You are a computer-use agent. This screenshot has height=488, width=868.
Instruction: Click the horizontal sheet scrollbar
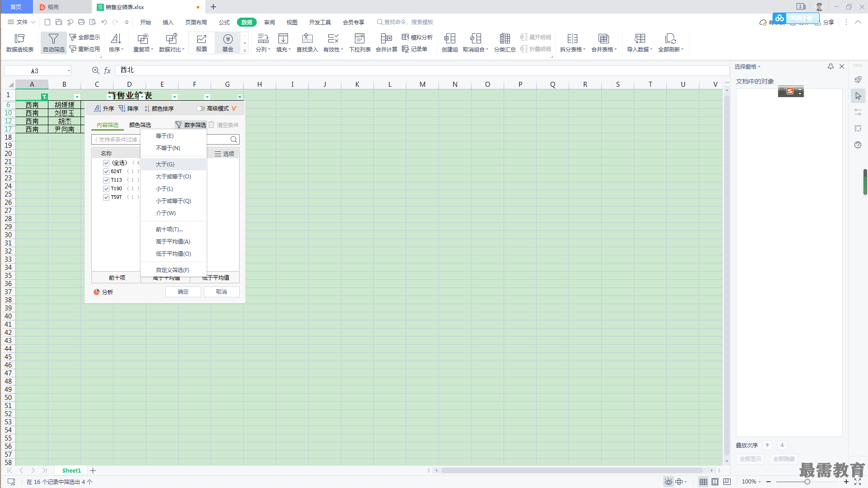(572, 470)
